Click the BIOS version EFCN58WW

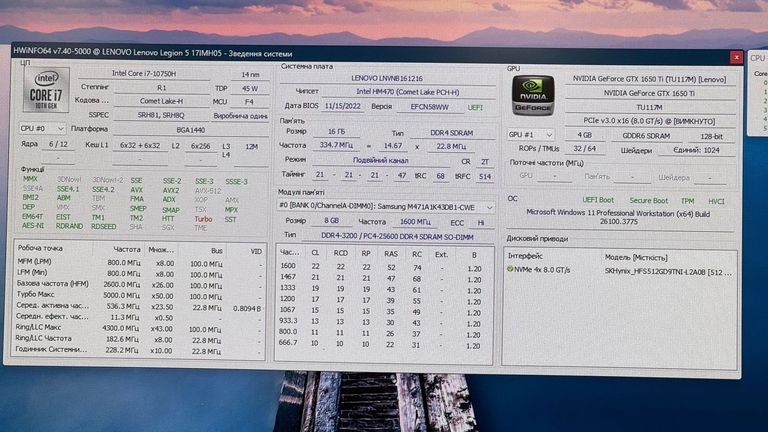click(430, 107)
